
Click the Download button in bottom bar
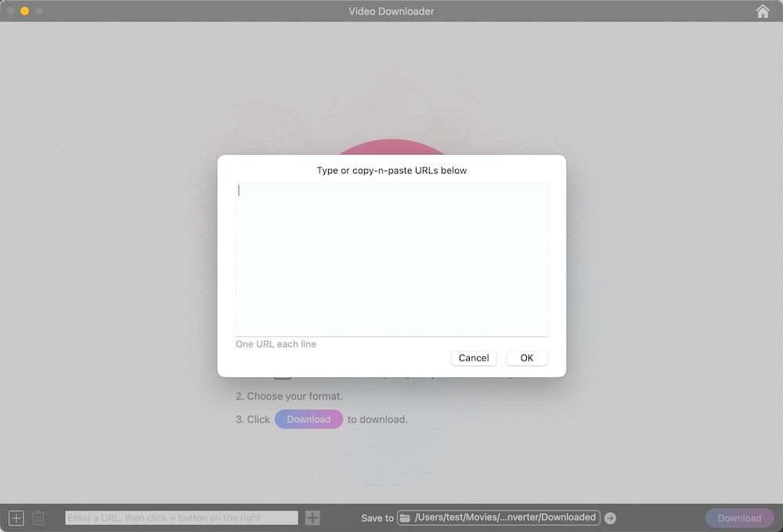coord(739,518)
